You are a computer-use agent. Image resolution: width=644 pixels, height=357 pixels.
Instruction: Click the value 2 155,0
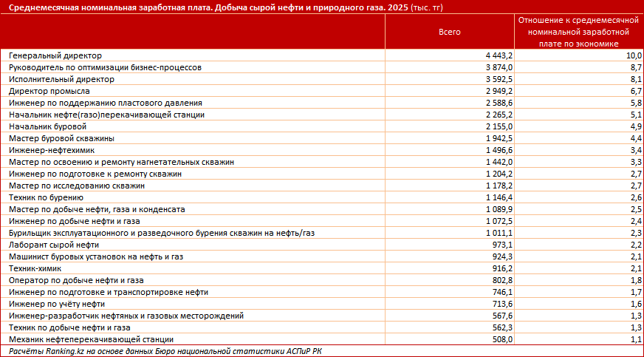pos(499,126)
